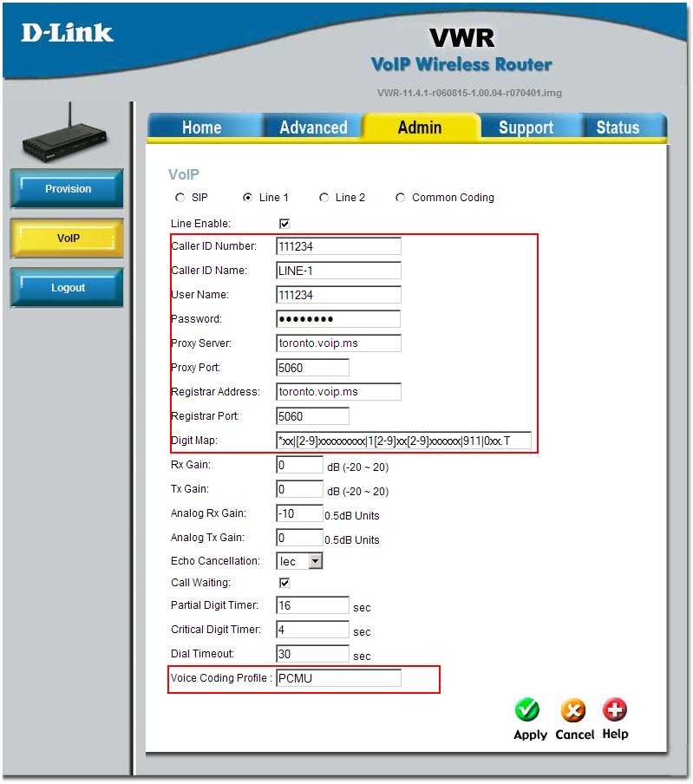This screenshot has height=784, width=693.
Task: Select the SIP radio button
Action: click(180, 198)
